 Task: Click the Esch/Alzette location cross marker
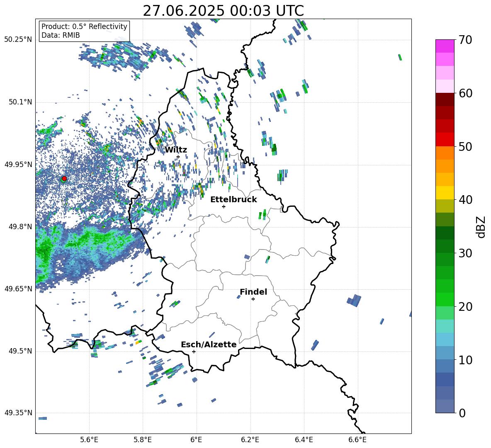point(194,351)
